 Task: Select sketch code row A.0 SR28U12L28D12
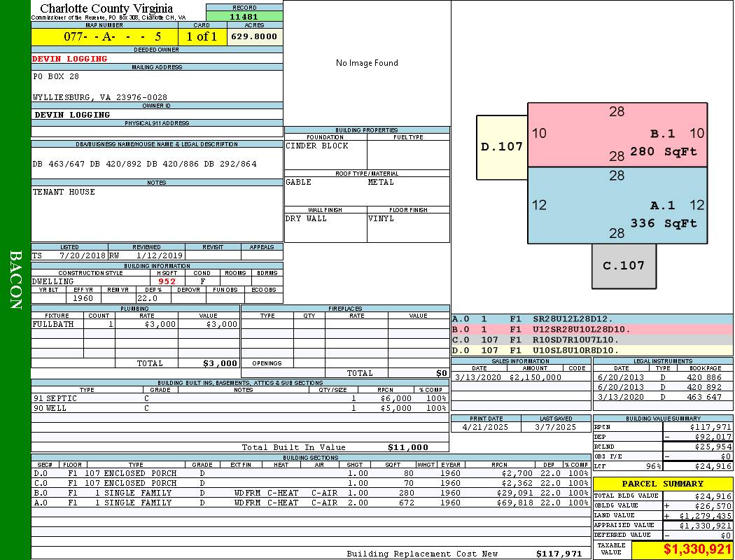point(592,319)
